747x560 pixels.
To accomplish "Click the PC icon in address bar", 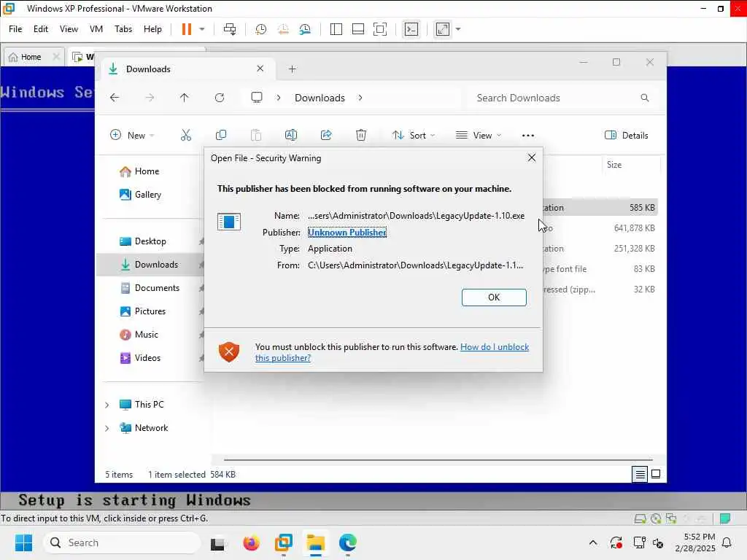I will coord(257,98).
